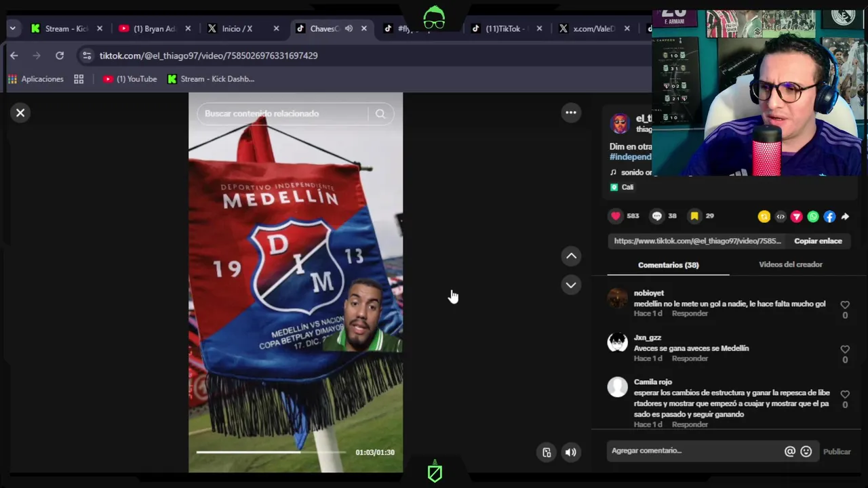Click the TikTok URL address bar
The width and height of the screenshot is (868, 488).
pyautogui.click(x=208, y=56)
